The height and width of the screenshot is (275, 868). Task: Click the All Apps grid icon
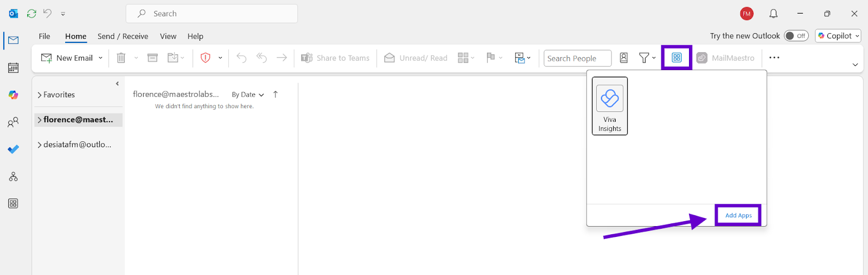click(x=676, y=58)
